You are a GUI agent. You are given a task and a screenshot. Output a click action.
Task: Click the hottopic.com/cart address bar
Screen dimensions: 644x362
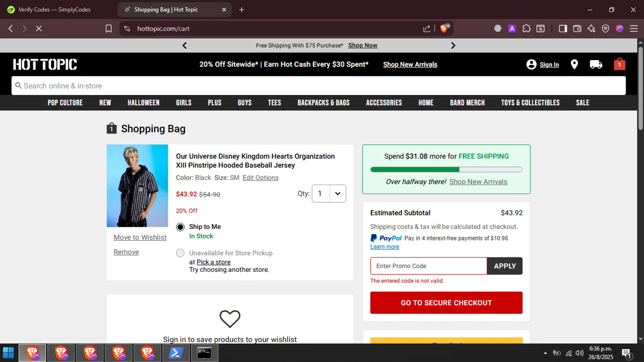(x=275, y=28)
